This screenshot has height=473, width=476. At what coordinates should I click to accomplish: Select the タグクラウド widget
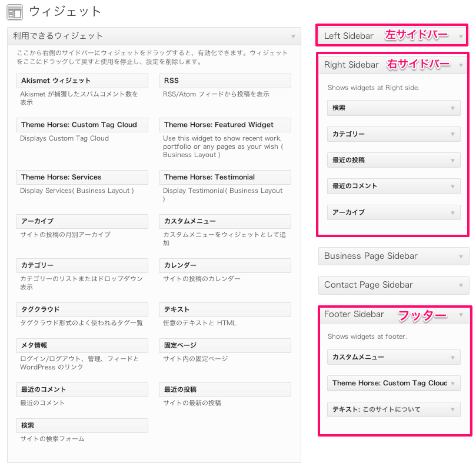(82, 309)
